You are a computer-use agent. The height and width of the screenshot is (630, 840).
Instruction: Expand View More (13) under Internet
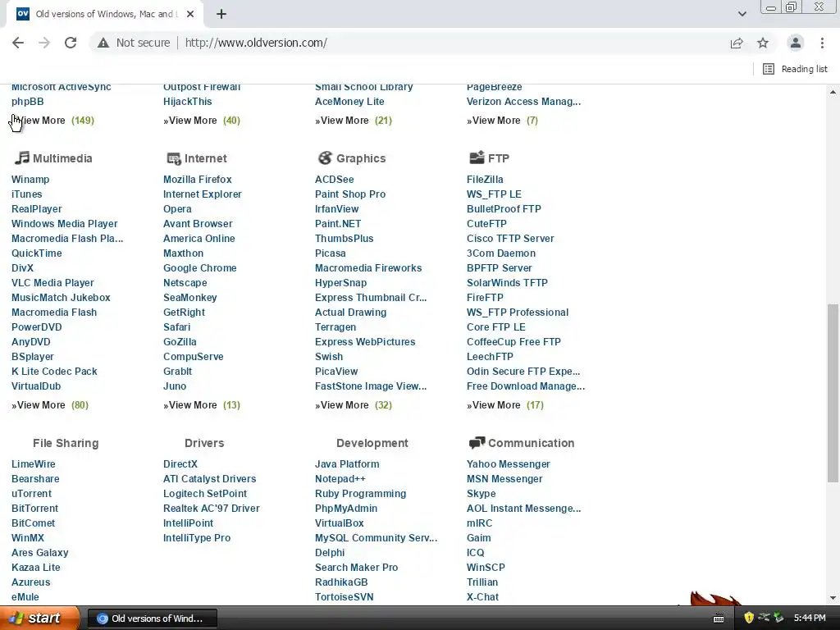(x=202, y=405)
